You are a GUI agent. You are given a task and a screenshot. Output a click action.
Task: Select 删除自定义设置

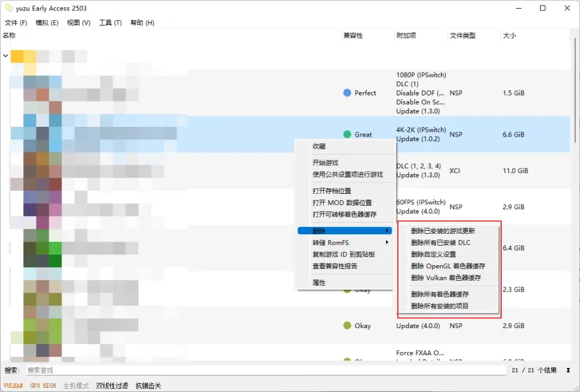[x=433, y=254]
